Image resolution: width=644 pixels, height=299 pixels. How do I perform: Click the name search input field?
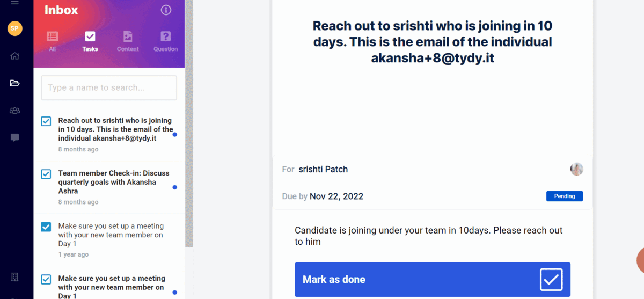[x=109, y=87]
